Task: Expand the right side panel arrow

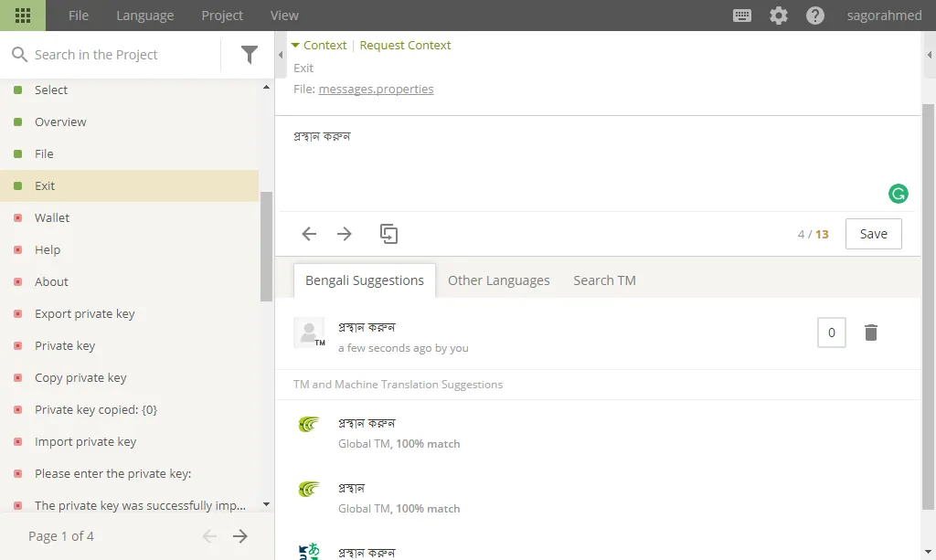Action: 930,55
